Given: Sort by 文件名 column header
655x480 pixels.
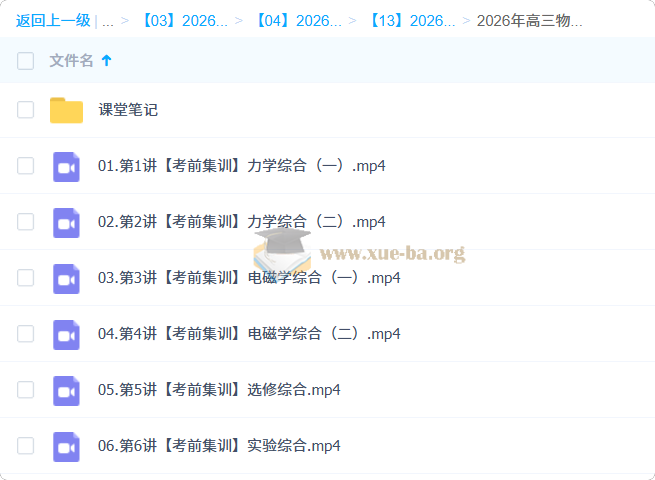Looking at the screenshot, I should point(71,61).
